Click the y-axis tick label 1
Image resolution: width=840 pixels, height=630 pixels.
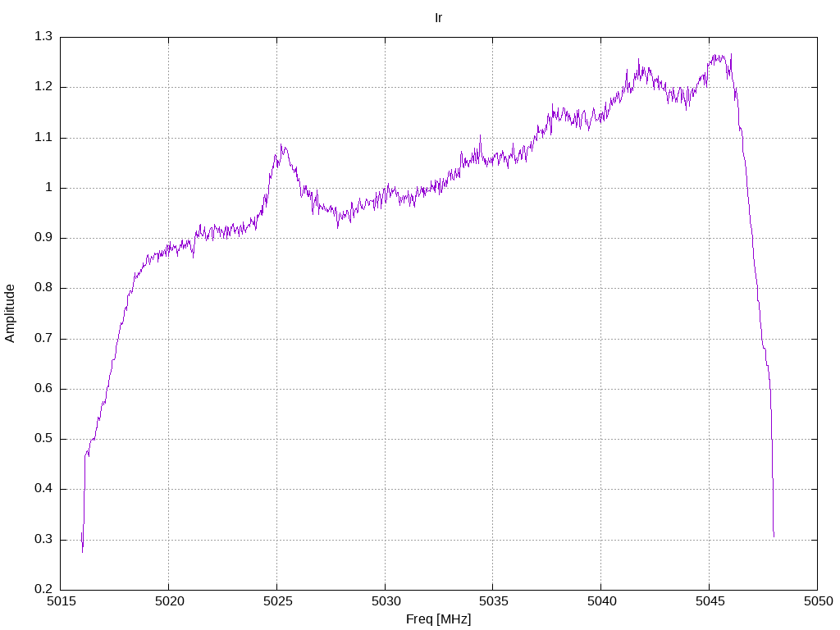pyautogui.click(x=48, y=188)
